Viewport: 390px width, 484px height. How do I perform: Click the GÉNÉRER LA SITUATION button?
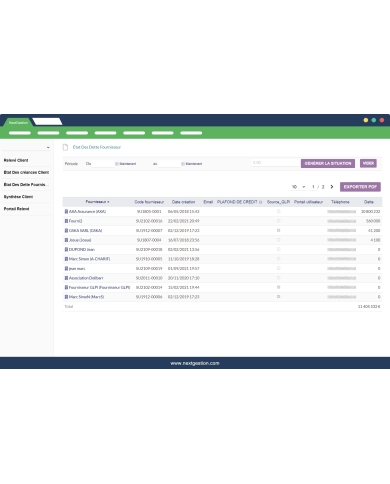pos(328,163)
